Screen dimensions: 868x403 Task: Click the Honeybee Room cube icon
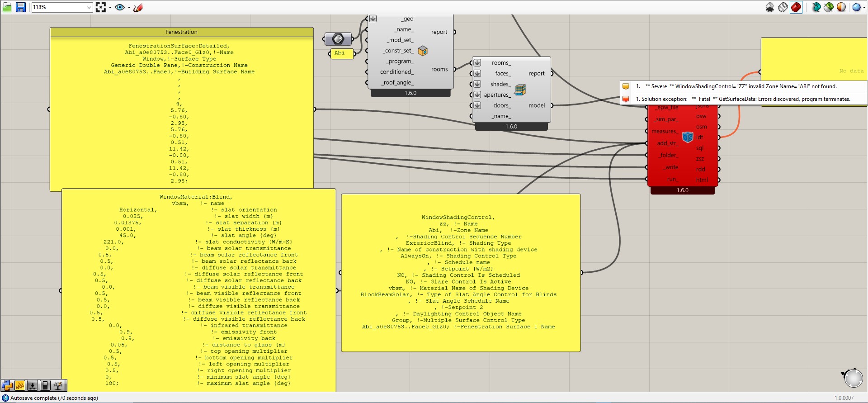coord(423,51)
